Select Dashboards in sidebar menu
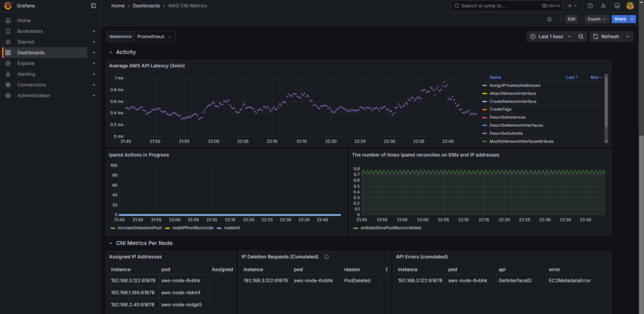The width and height of the screenshot is (644, 314). coord(31,53)
